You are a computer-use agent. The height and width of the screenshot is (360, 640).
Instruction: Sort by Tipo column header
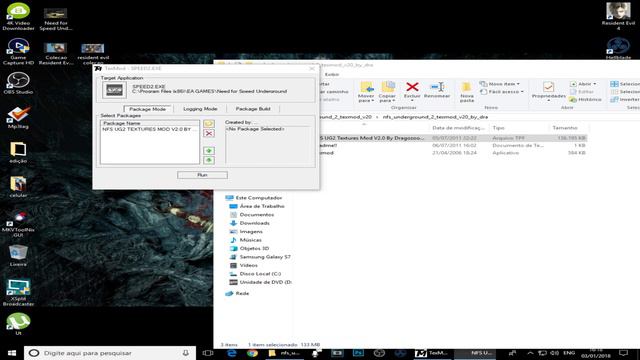click(498, 128)
